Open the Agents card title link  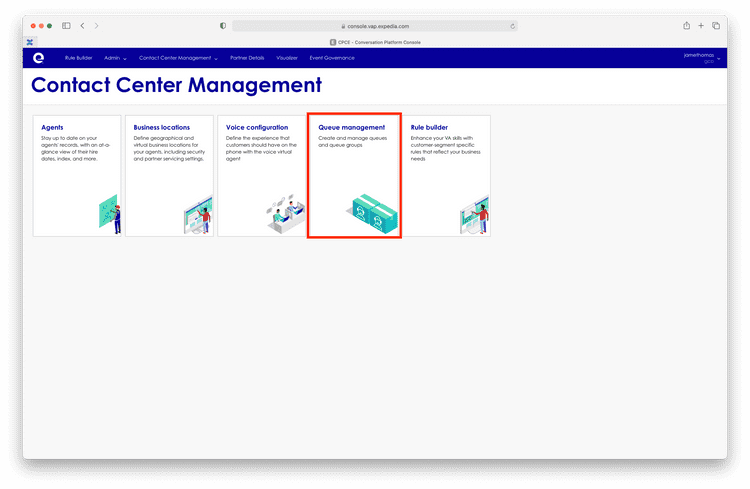point(52,127)
